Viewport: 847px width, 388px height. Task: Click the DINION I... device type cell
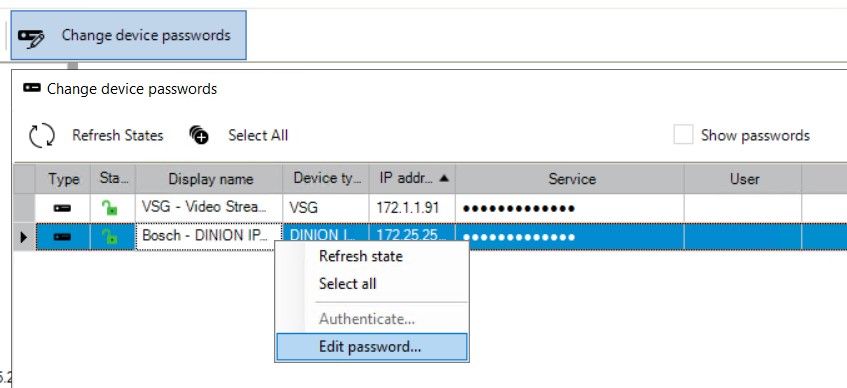(326, 232)
